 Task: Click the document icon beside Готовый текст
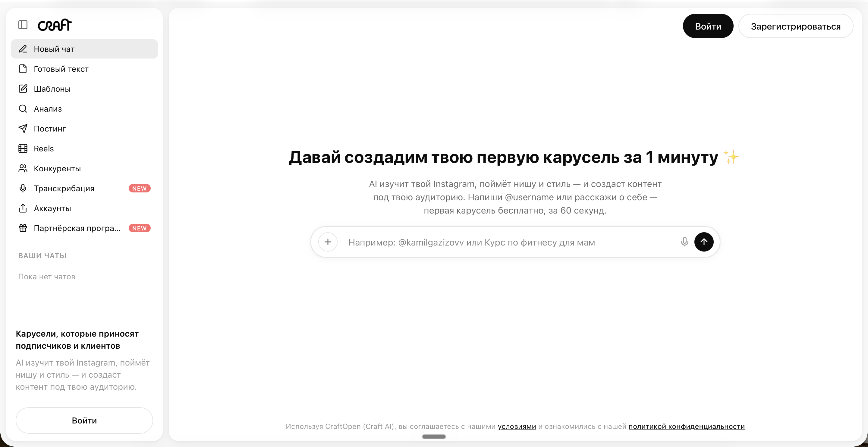coord(23,69)
